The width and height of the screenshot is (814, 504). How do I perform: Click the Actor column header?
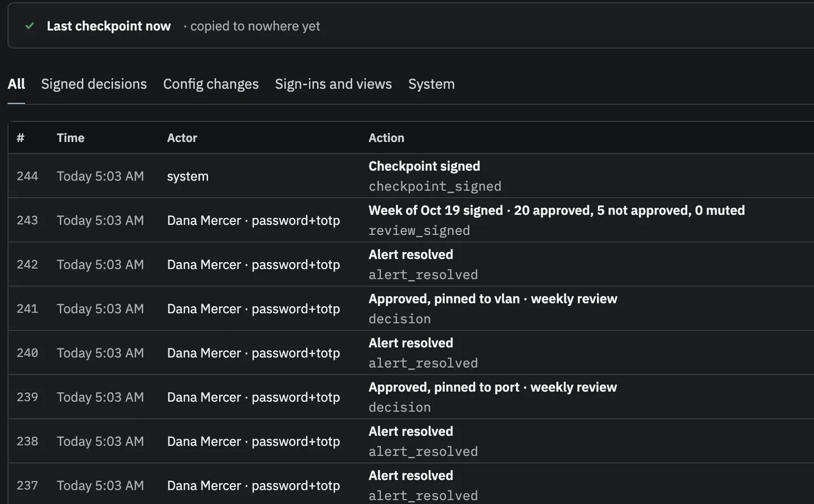[182, 138]
